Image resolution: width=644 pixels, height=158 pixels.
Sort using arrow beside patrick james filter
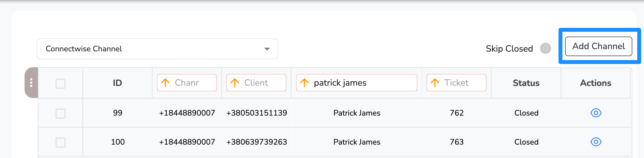tap(304, 83)
